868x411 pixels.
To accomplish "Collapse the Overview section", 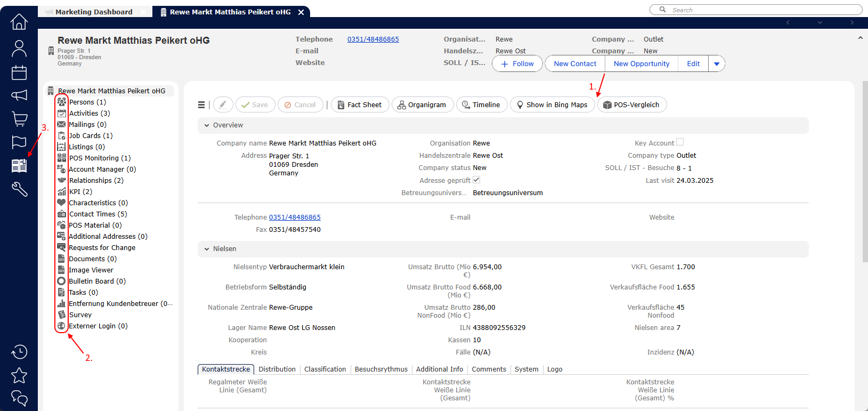I will tap(207, 125).
